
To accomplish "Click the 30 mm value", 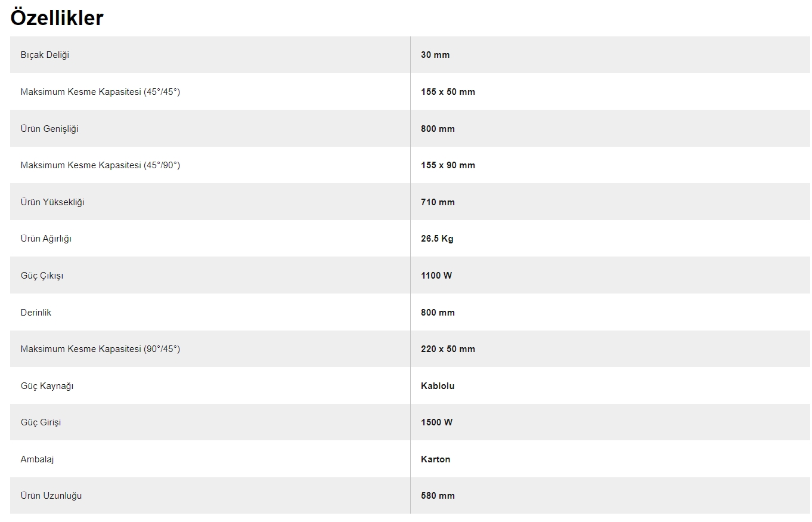I will (x=435, y=55).
